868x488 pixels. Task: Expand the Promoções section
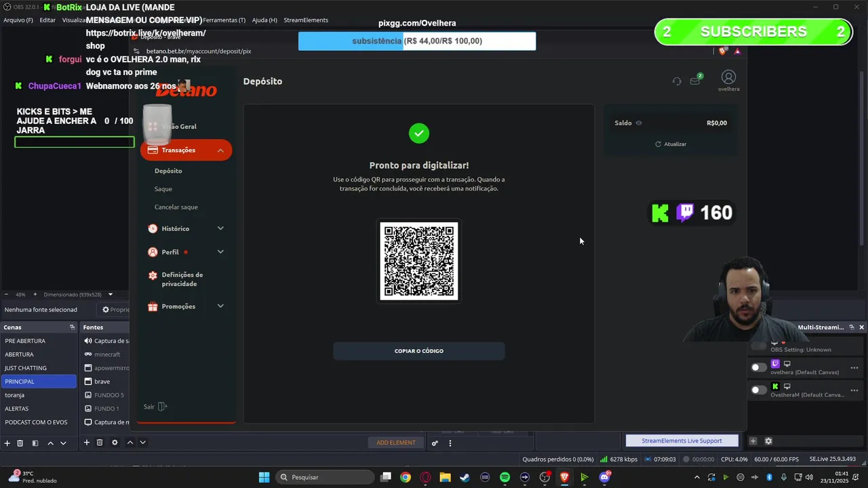click(220, 306)
